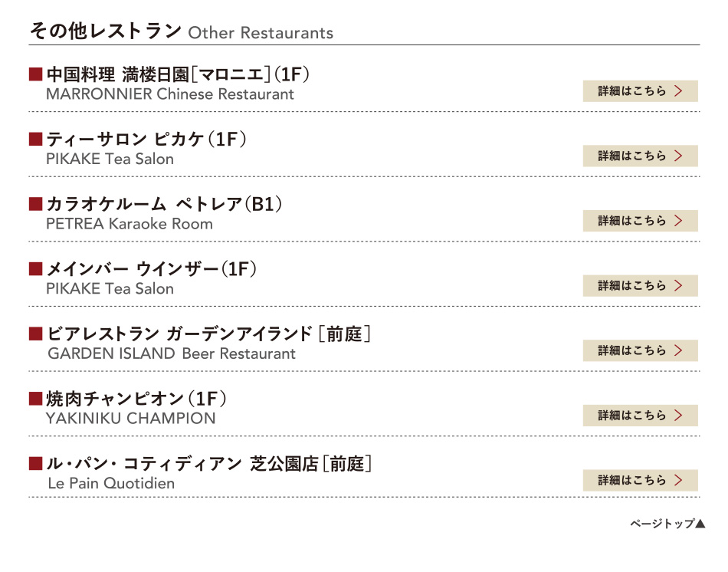
Task: Click the Le Pain Quotidien English name
Action: (111, 484)
